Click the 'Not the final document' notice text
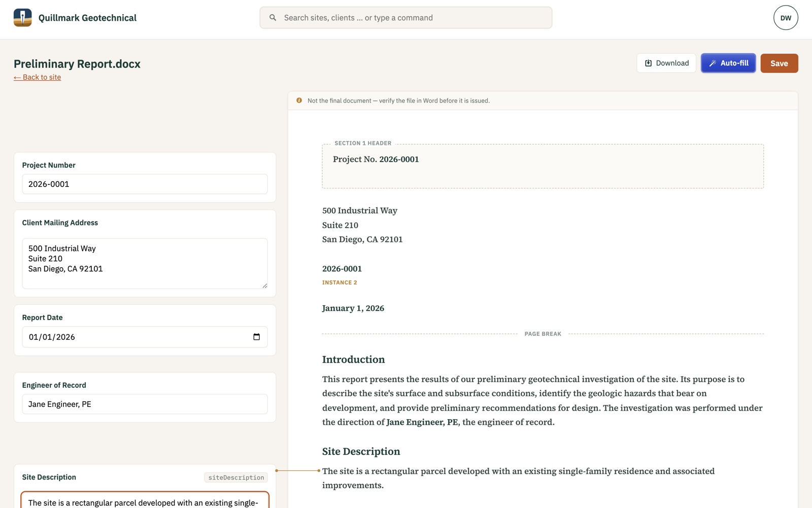 pyautogui.click(x=398, y=101)
